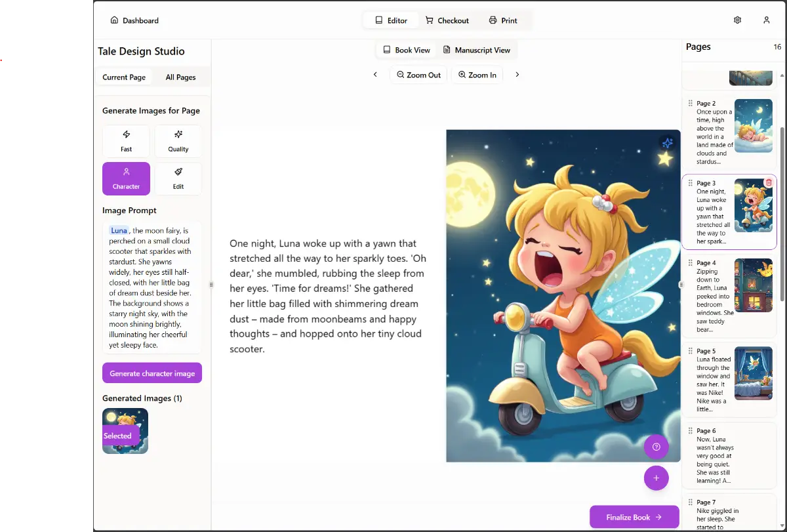Click into the Image Prompt text box
Viewport: 787px width, 532px height.
152,287
